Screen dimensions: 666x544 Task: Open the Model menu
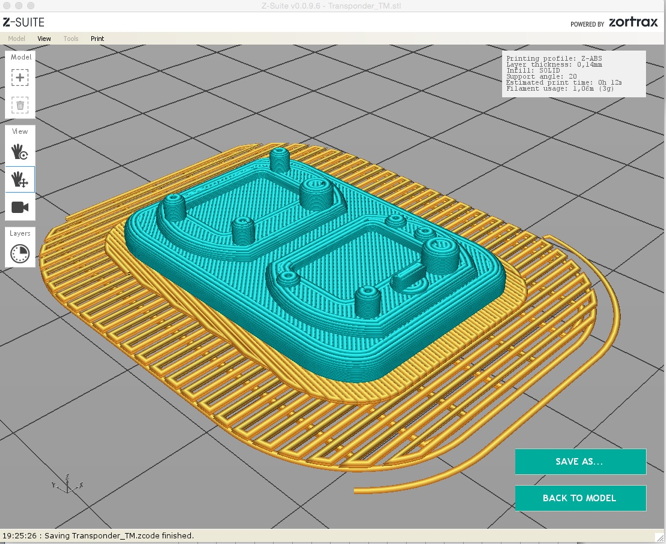(x=17, y=39)
